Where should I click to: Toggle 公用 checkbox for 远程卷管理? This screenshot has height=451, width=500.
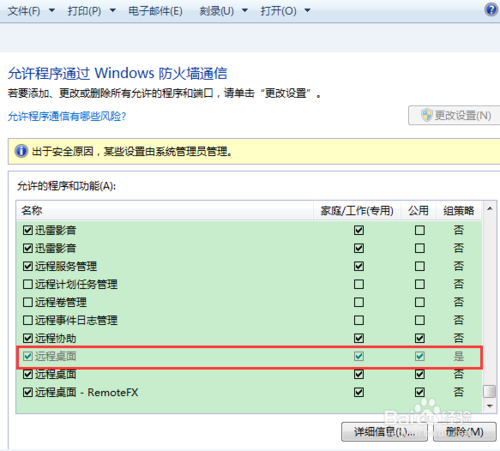420,302
